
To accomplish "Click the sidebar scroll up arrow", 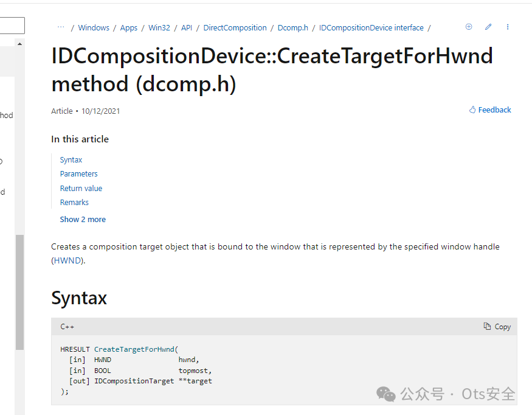I will coord(20,44).
